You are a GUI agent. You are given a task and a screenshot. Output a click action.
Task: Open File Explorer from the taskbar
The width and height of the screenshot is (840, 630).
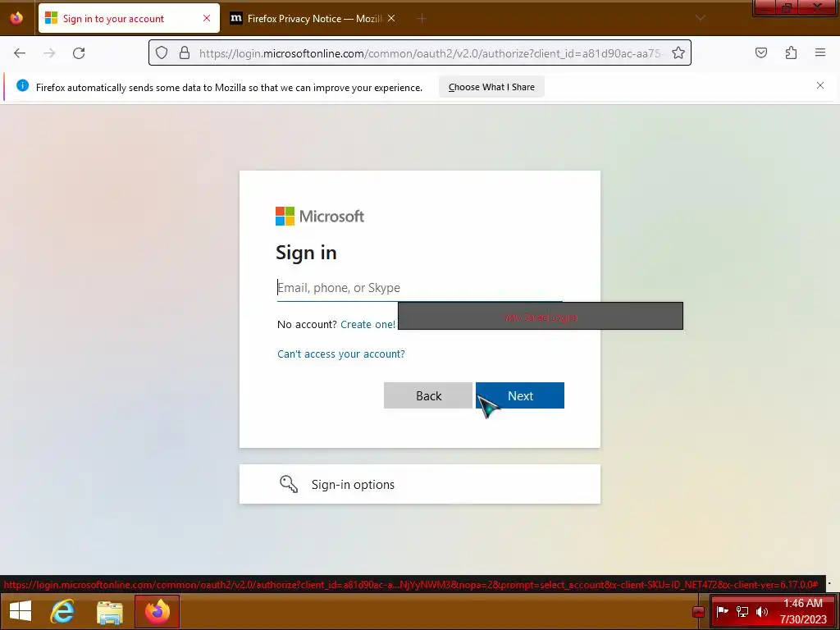(110, 611)
